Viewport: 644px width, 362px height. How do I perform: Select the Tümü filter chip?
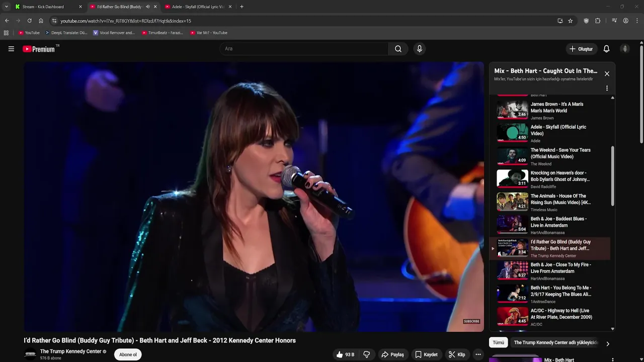click(x=498, y=342)
